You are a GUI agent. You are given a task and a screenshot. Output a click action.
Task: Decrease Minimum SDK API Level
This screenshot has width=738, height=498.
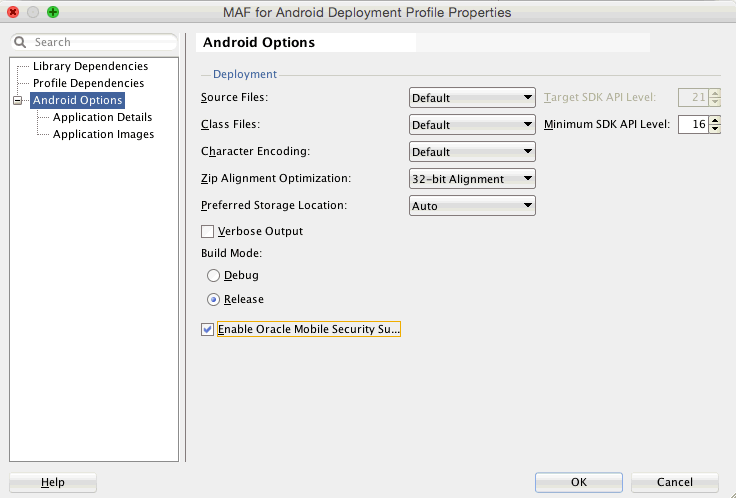(715, 129)
